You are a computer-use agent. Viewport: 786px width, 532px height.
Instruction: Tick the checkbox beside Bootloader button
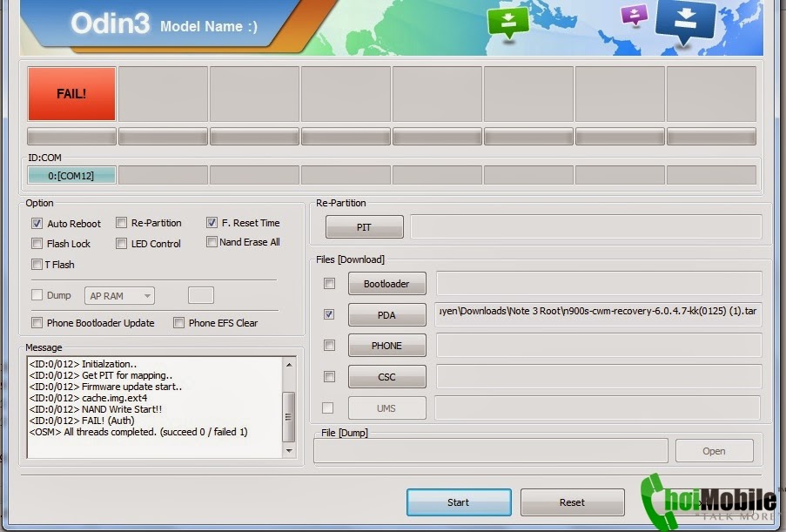point(329,284)
